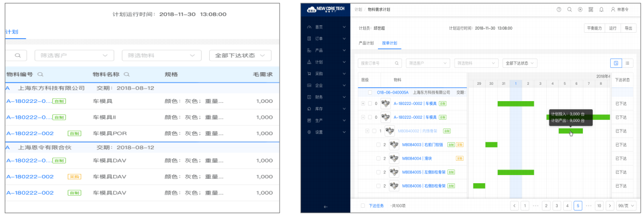
Task: Click the 采购 tag on M8084004 滑块 row
Action: pyautogui.click(x=459, y=158)
